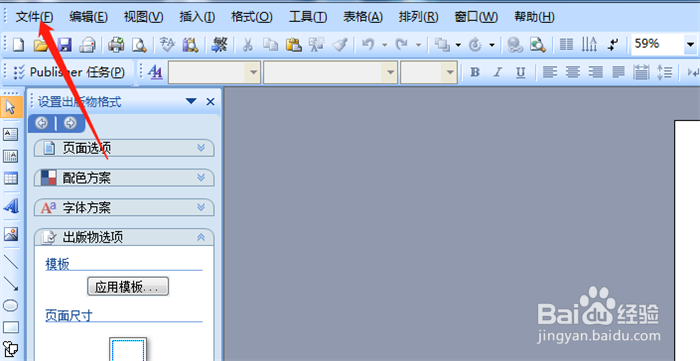
Task: Go back in task pane navigation
Action: click(x=42, y=123)
